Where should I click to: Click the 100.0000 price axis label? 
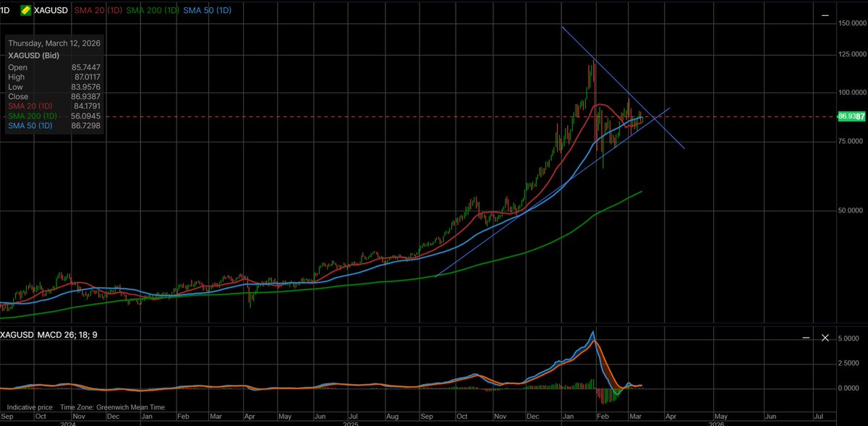[851, 93]
